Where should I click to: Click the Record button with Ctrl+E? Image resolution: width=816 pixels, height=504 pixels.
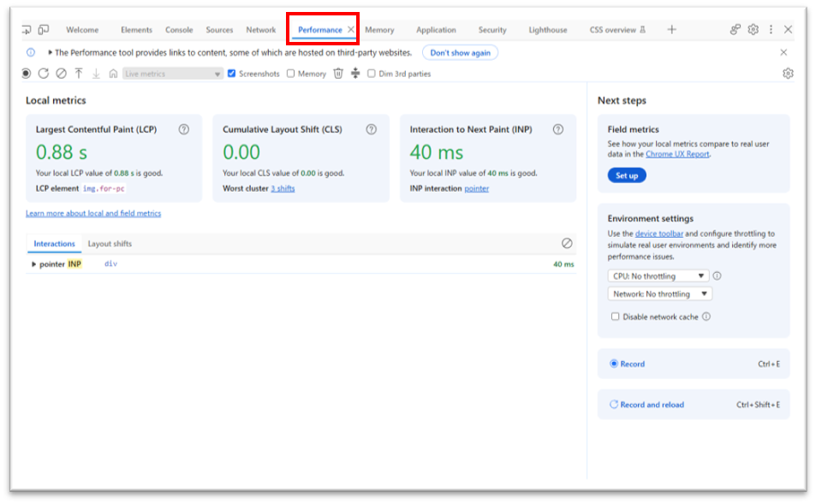point(694,364)
